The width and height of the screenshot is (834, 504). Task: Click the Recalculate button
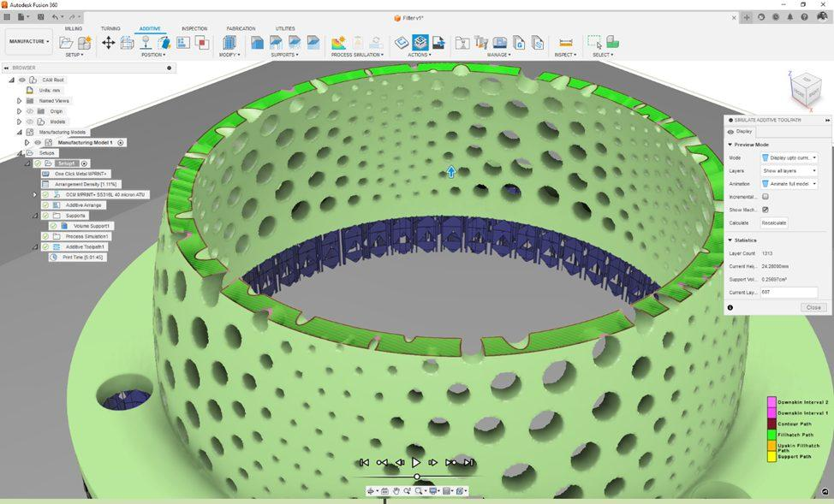click(x=774, y=222)
